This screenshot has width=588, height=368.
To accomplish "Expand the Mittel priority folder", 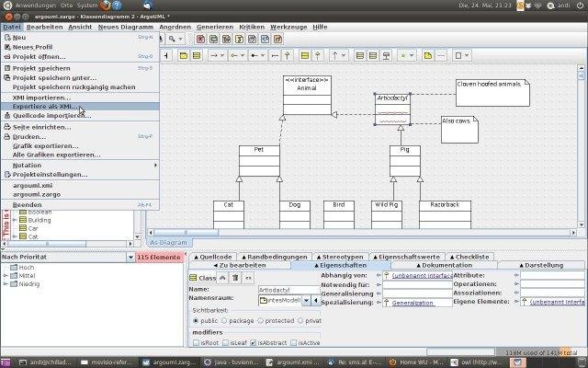I will click(6, 274).
